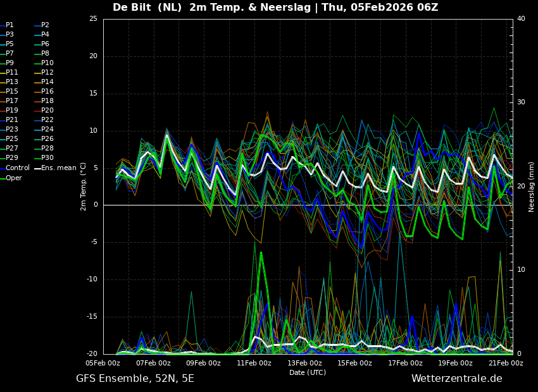The image size is (538, 392).
Task: Select the P30 legend label
Action: [47, 158]
